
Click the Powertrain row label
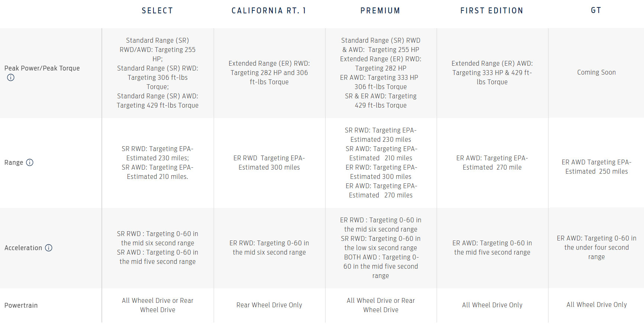point(21,305)
